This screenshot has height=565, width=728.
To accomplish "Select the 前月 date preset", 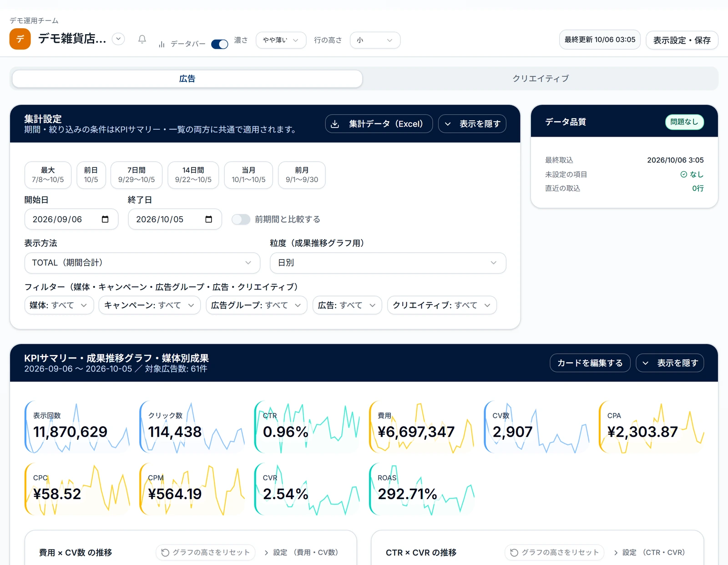I will (x=302, y=175).
